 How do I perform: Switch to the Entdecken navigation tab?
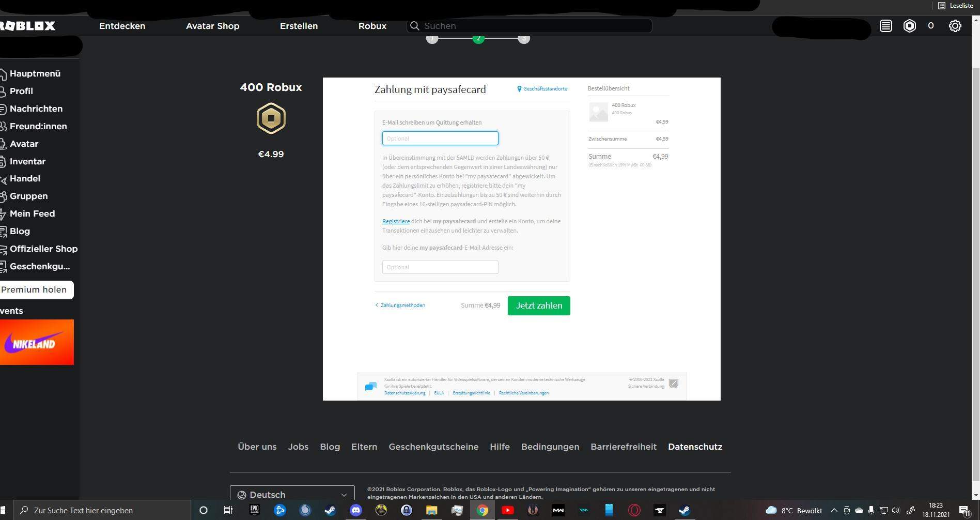[x=122, y=26]
